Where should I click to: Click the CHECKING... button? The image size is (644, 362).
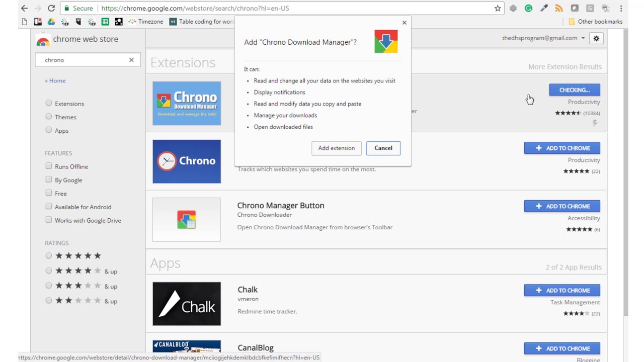(x=575, y=90)
